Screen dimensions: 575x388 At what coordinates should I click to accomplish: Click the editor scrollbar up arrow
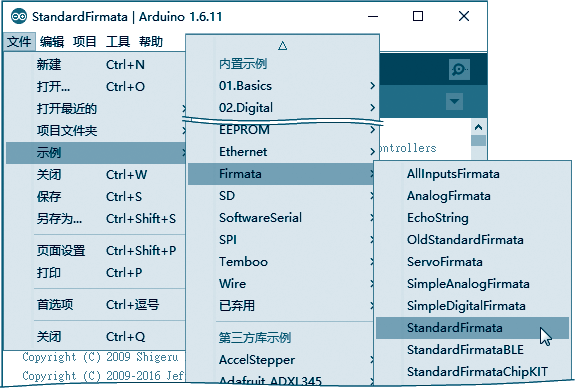[x=478, y=128]
